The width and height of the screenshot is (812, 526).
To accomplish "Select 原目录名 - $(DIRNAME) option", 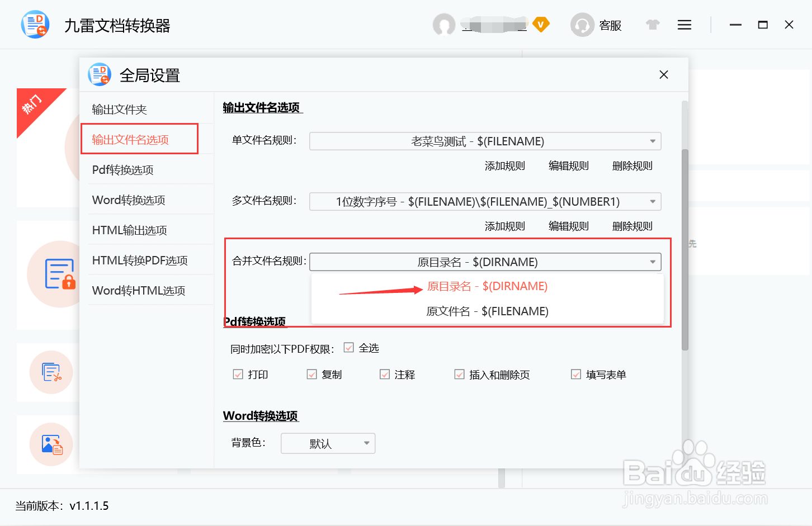I will point(487,286).
